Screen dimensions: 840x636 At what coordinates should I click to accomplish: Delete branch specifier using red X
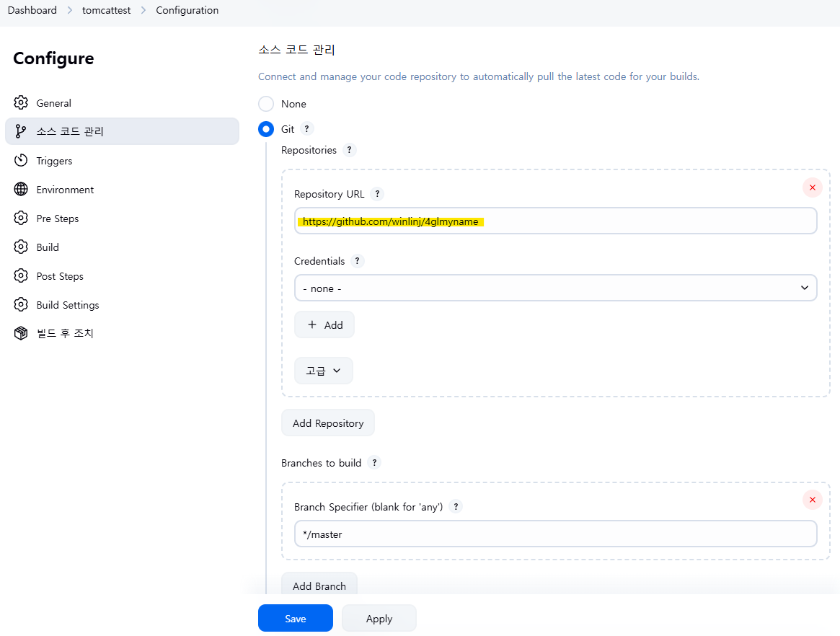click(812, 500)
